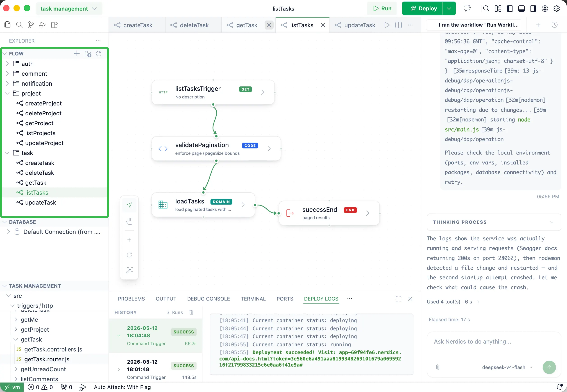Open getTask.controllers.js file

(53, 349)
